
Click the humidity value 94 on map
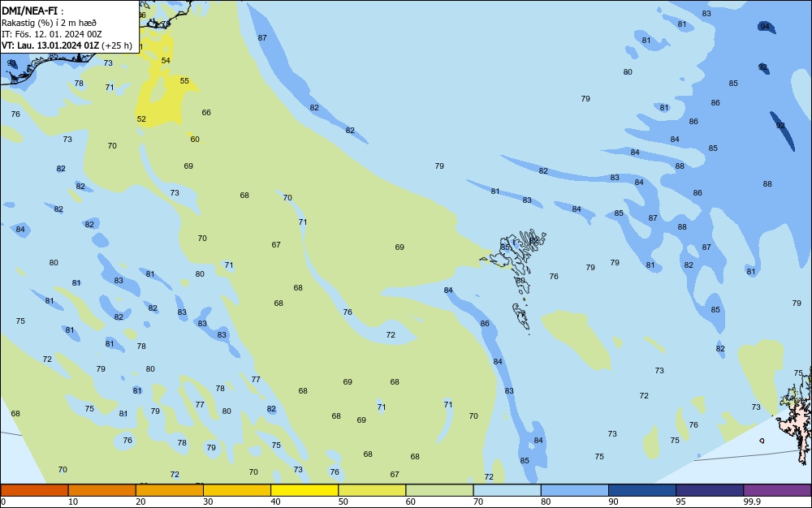765,27
